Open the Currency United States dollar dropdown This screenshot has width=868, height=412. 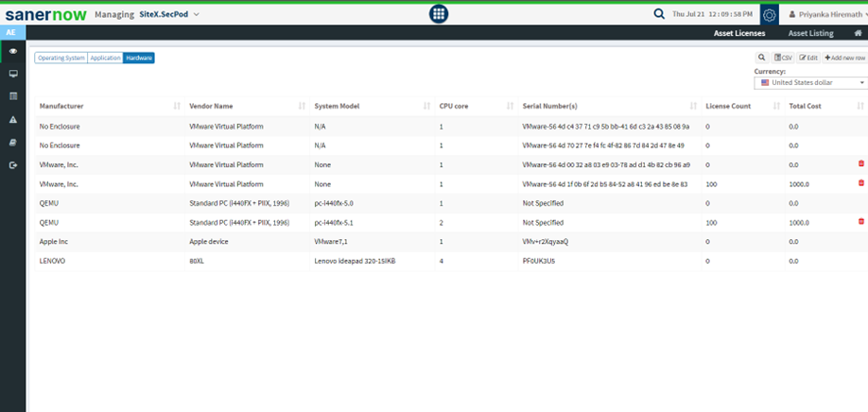coord(811,83)
